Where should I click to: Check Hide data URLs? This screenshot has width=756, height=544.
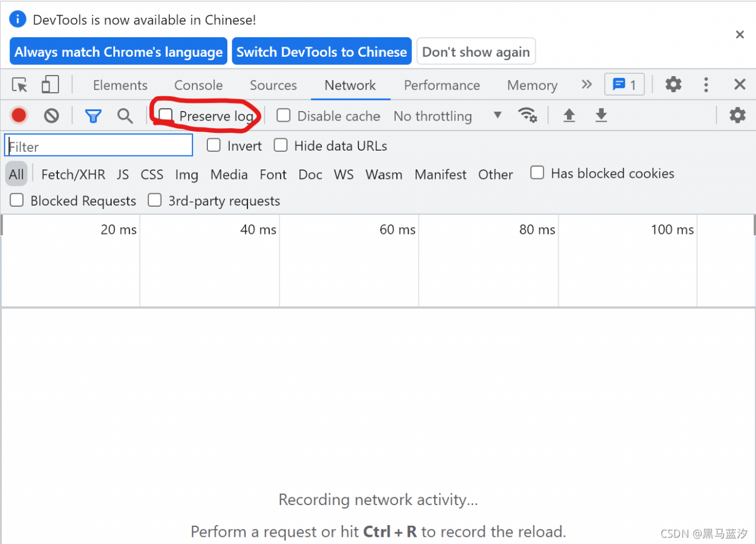(x=281, y=145)
